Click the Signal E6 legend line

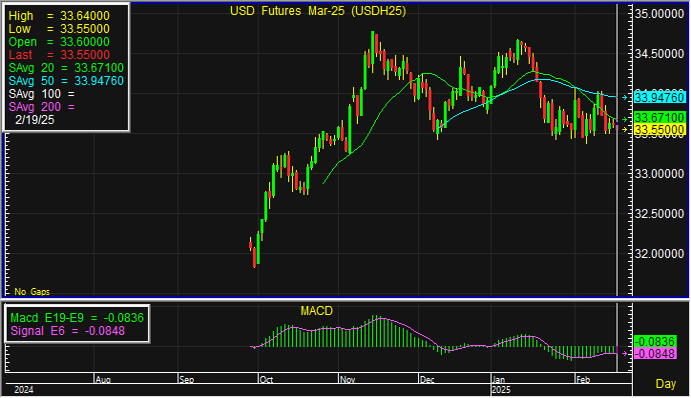(67, 331)
